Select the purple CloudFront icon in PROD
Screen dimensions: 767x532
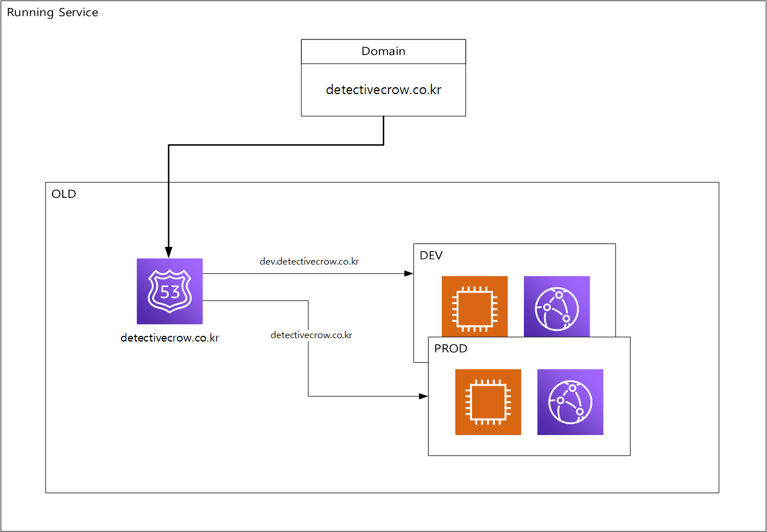[570, 402]
